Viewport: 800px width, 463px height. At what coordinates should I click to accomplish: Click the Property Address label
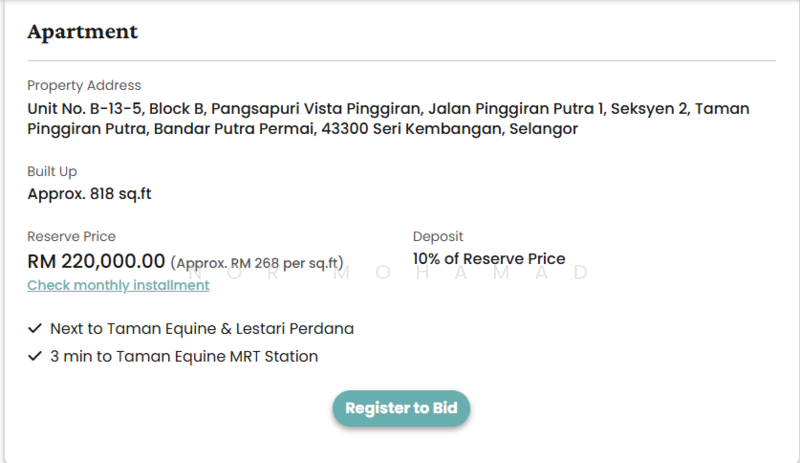click(x=84, y=86)
